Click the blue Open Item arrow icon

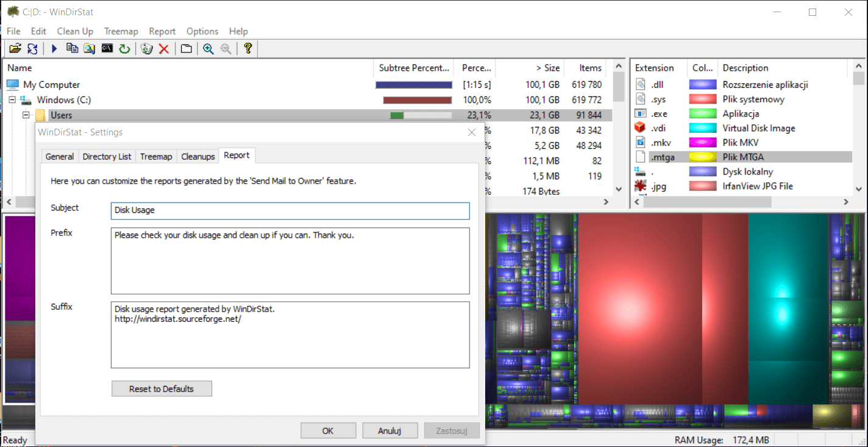[x=54, y=49]
